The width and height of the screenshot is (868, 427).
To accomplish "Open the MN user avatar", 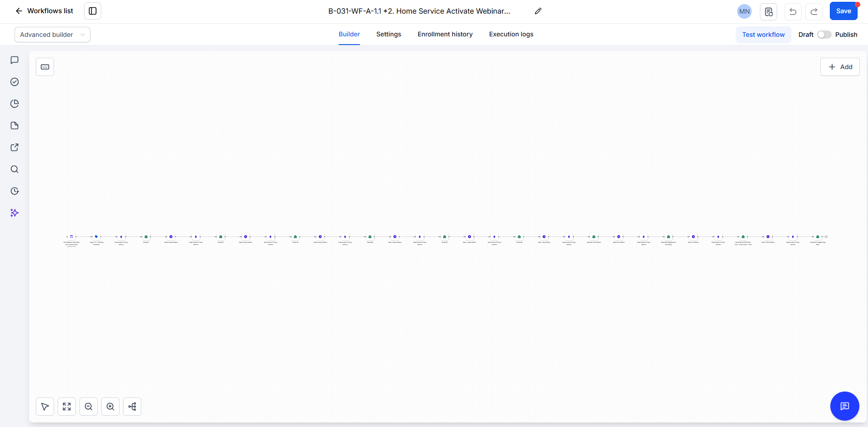I will tap(744, 11).
